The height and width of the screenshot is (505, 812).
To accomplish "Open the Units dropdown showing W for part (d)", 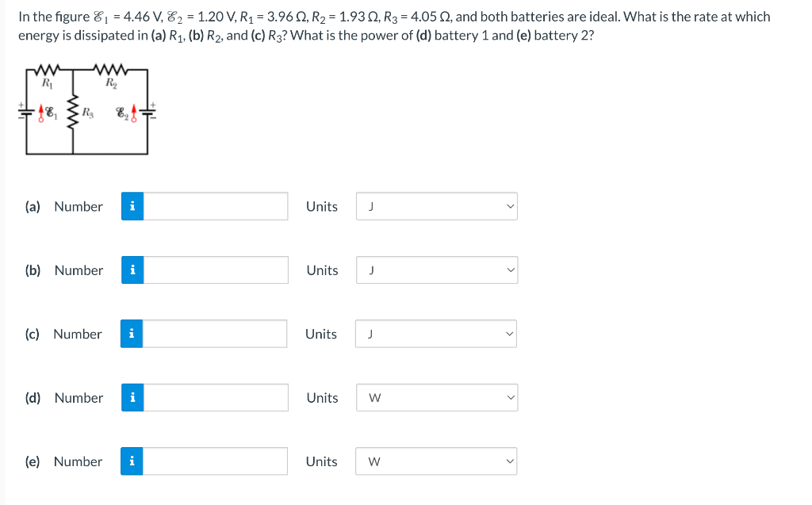I will [x=436, y=397].
